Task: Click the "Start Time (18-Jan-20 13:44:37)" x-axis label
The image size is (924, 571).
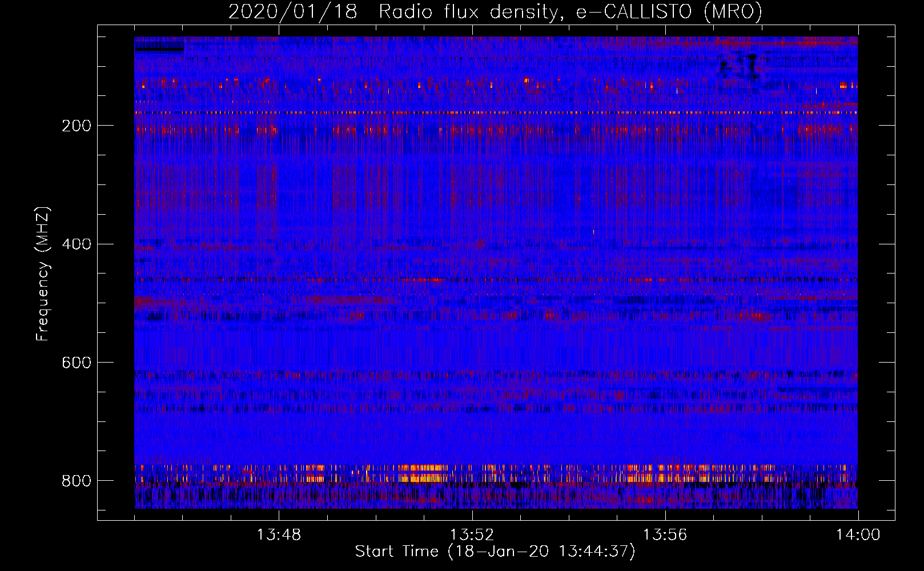Action: (x=495, y=552)
